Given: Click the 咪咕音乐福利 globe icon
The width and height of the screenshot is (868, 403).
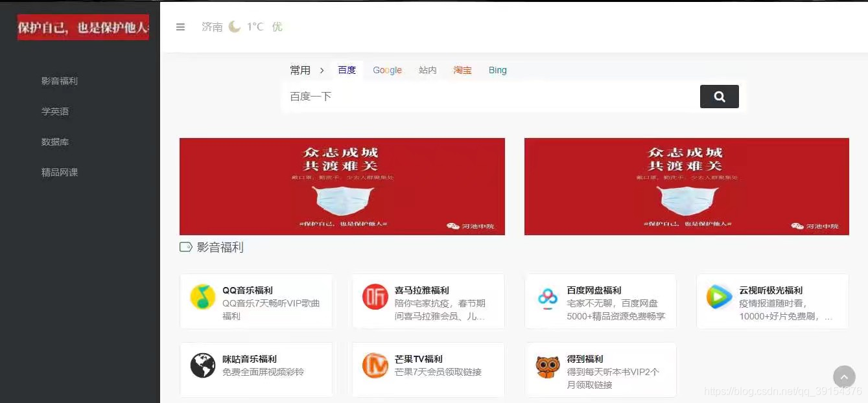Looking at the screenshot, I should 202,365.
